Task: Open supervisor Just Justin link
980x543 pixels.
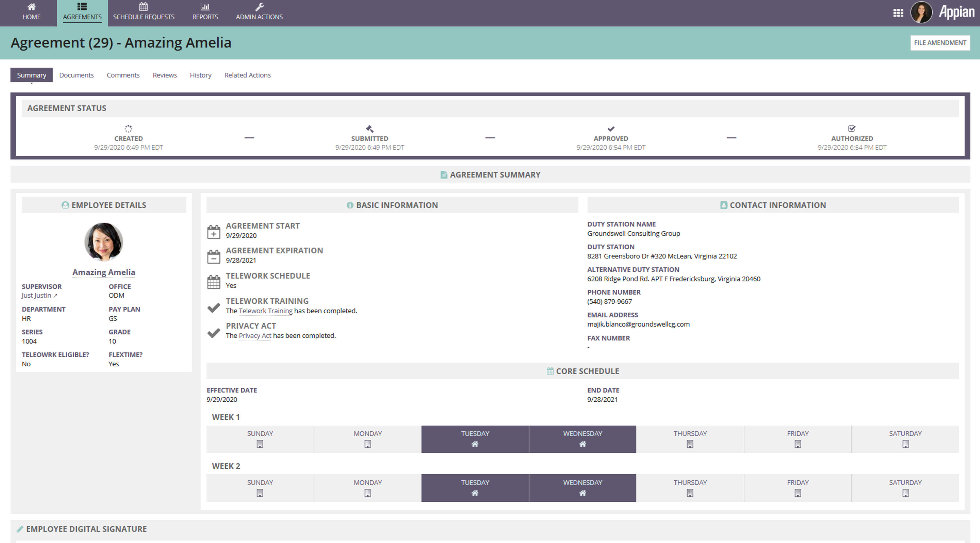Action: click(x=39, y=295)
